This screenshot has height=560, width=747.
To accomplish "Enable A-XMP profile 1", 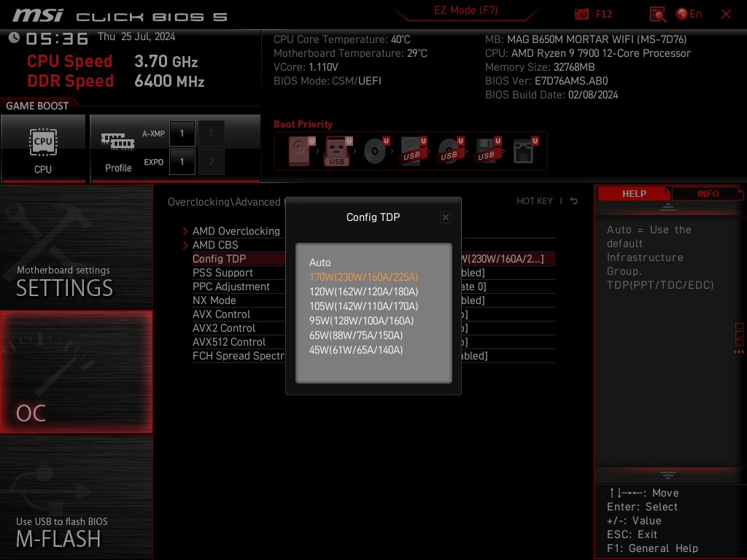I will click(182, 133).
